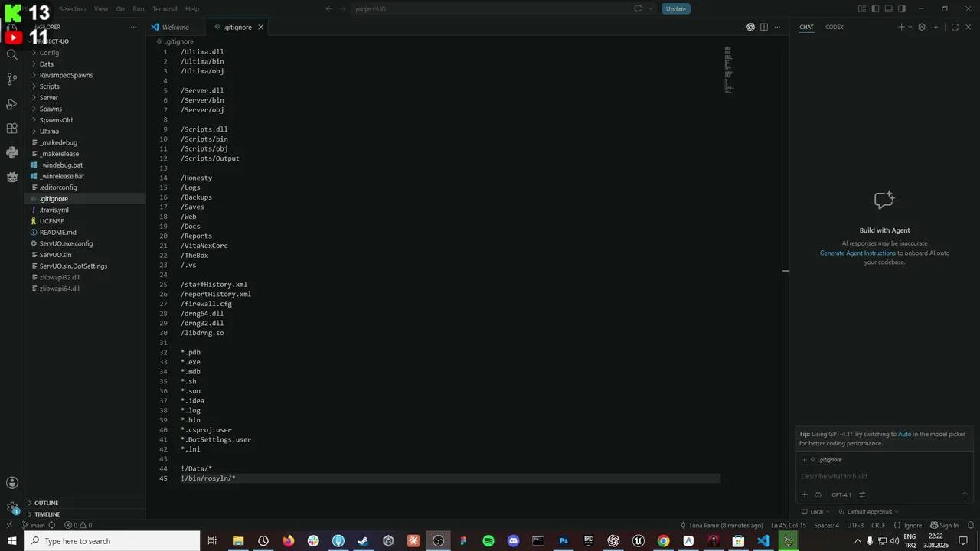Image resolution: width=980 pixels, height=551 pixels.
Task: Switch to the CODEX tab
Action: 835,27
